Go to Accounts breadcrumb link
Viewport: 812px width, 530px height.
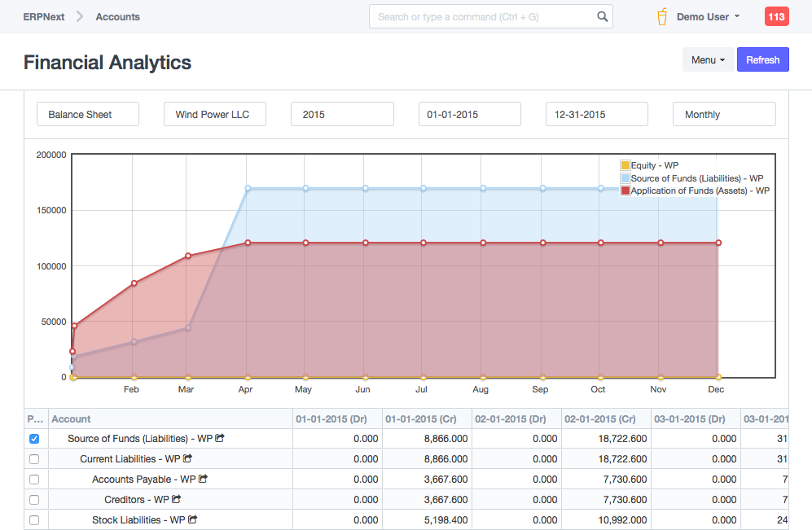coord(117,16)
